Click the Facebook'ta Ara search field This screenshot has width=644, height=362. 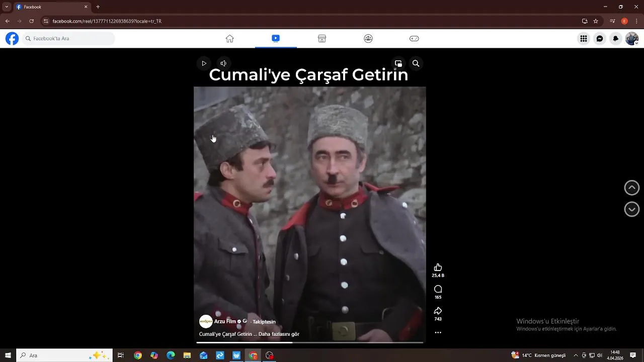[x=69, y=38]
